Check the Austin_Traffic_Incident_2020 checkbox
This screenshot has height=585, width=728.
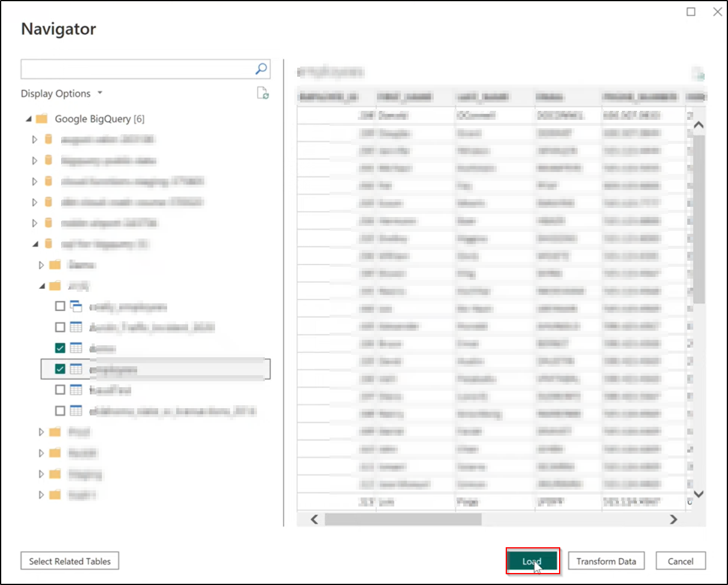[x=60, y=327]
